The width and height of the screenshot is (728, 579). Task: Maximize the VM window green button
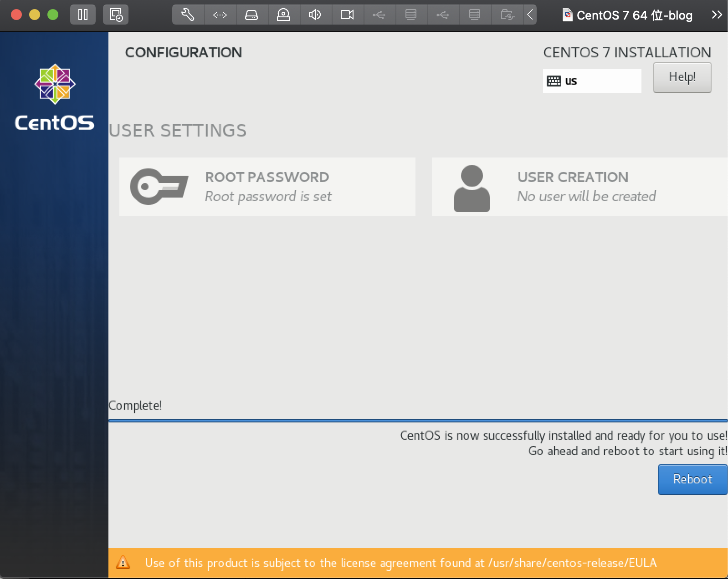click(53, 15)
